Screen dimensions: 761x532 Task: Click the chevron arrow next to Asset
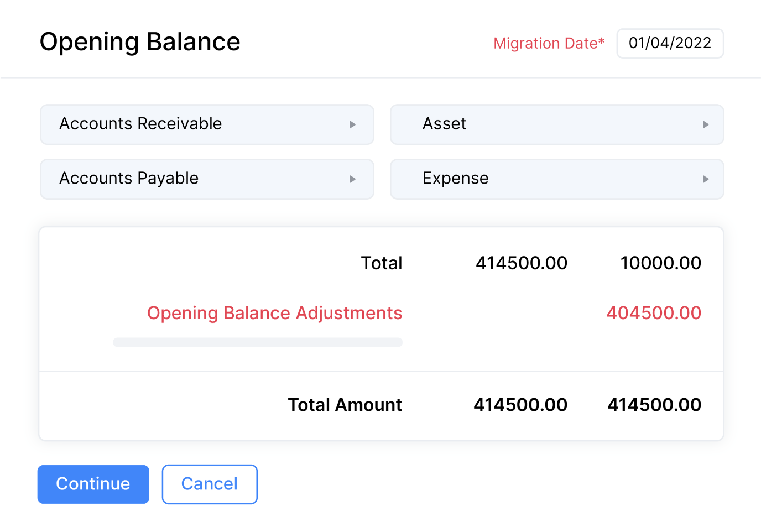tap(705, 124)
